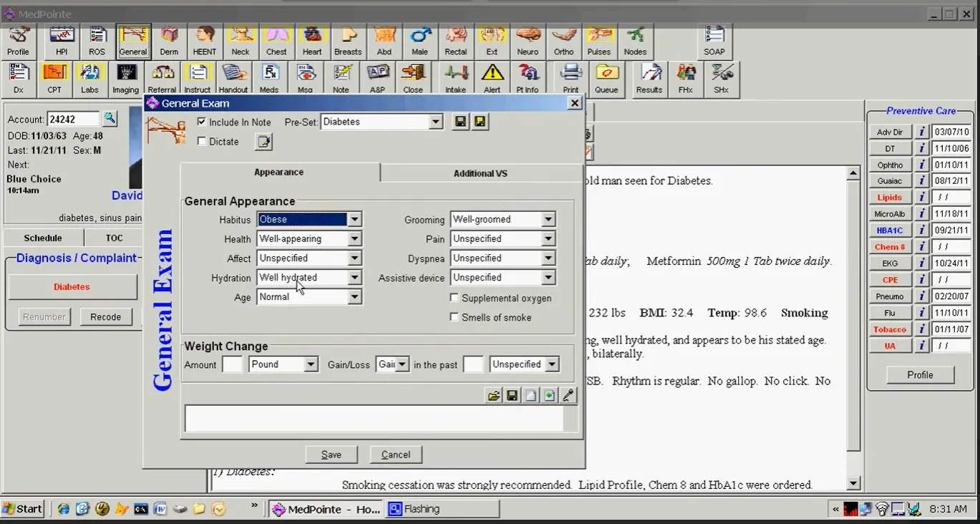Click the Print icon in the toolbar
This screenshot has width=980, height=524.
click(x=571, y=79)
